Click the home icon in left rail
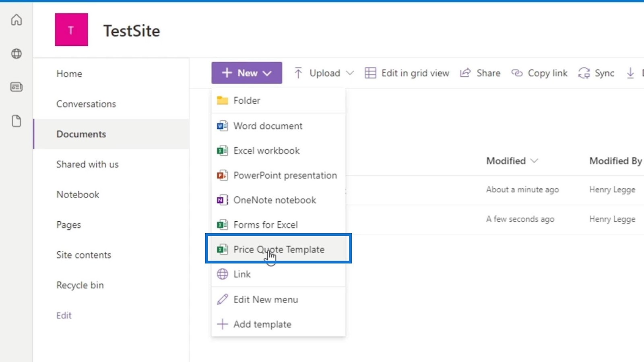Screen dimensions: 644x362 click(x=17, y=20)
